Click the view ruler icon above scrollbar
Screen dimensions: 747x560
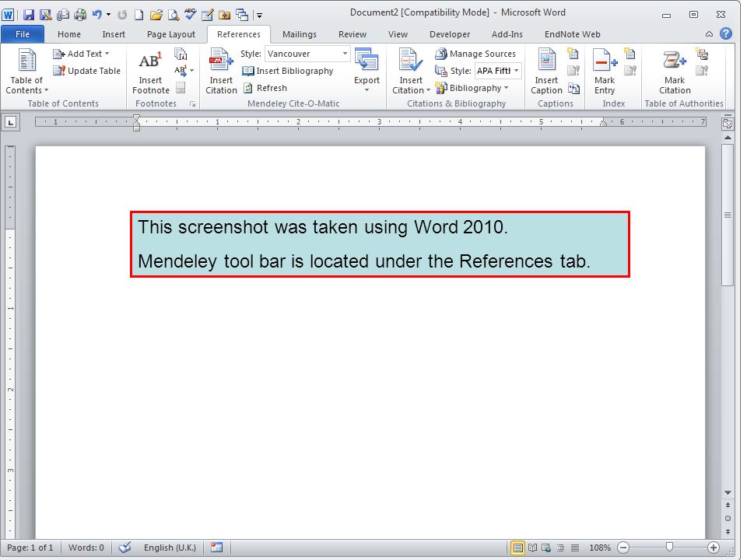coord(727,124)
